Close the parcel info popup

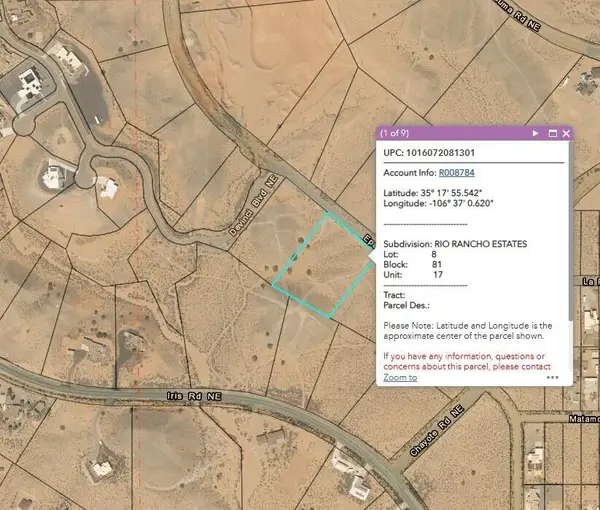(x=566, y=133)
